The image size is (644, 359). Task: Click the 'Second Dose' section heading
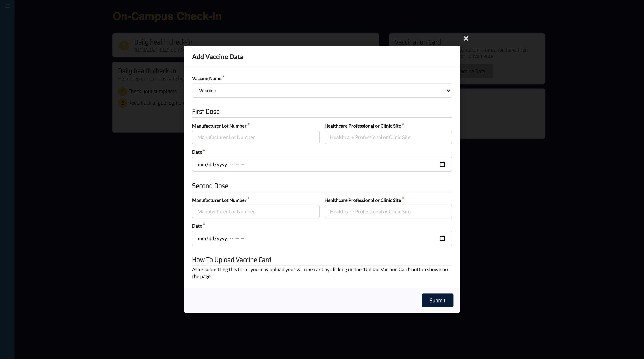click(x=210, y=186)
